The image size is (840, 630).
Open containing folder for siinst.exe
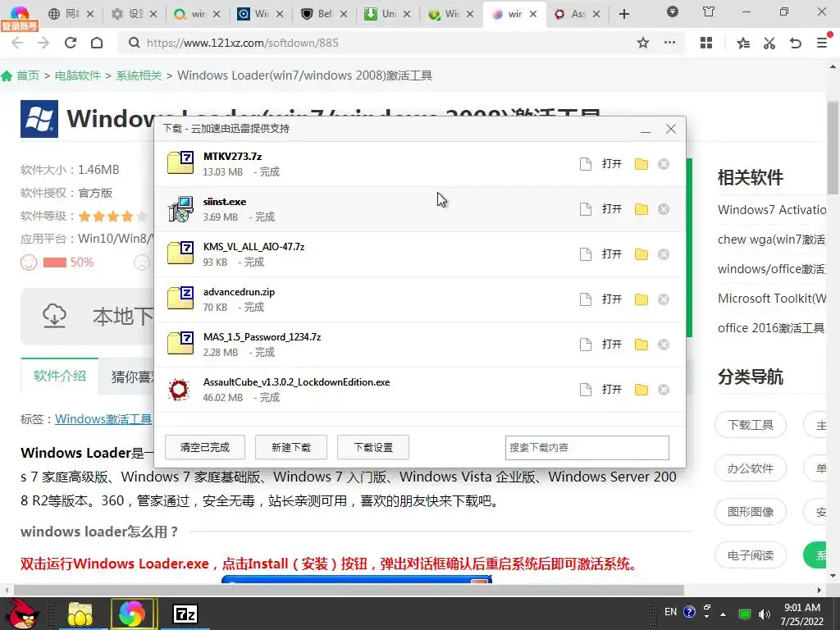click(641, 209)
